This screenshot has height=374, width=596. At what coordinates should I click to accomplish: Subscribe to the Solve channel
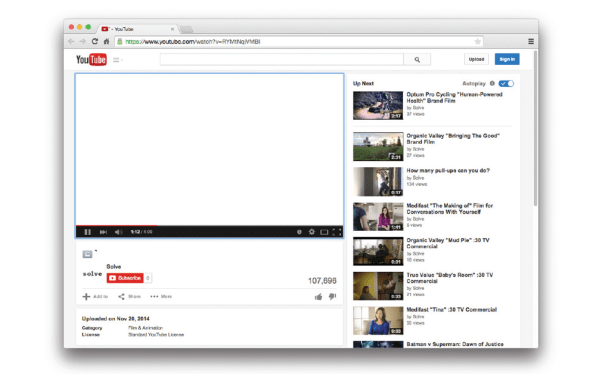tap(125, 278)
